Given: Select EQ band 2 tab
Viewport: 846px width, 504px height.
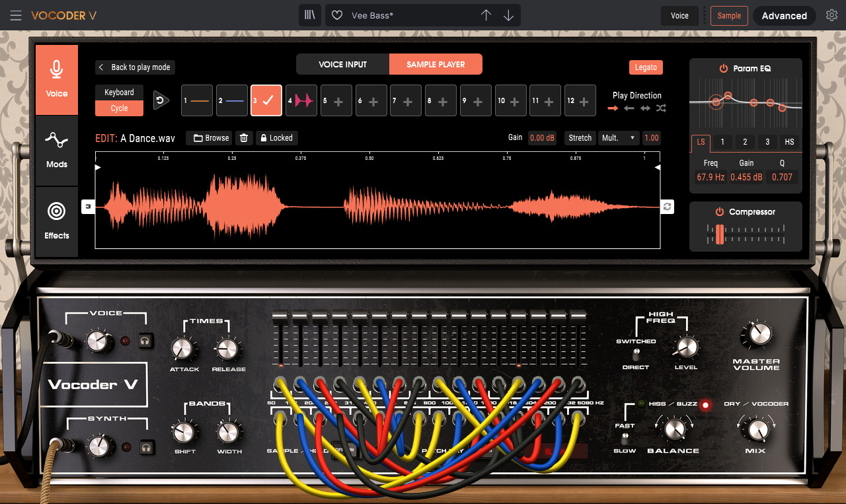Looking at the screenshot, I should coord(745,142).
